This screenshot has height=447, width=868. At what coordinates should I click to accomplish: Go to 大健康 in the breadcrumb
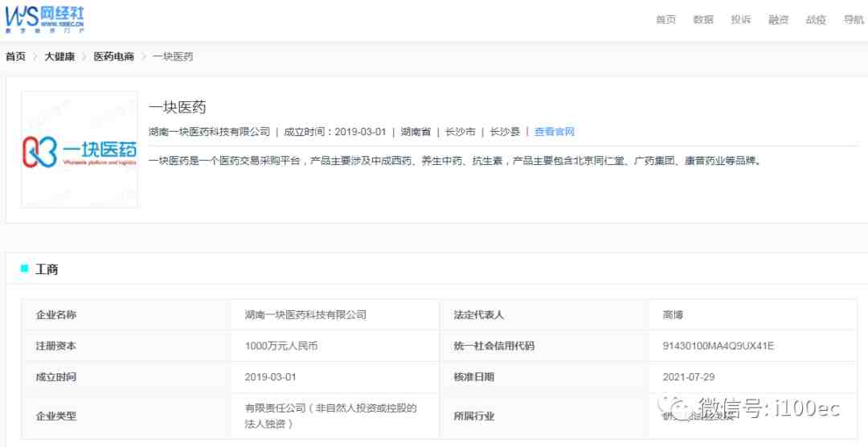pyautogui.click(x=59, y=56)
